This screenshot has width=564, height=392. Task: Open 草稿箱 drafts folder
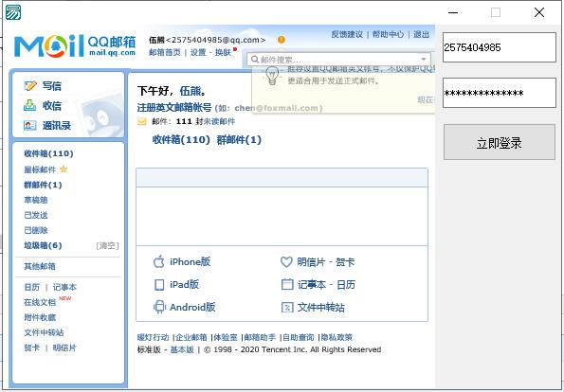36,200
